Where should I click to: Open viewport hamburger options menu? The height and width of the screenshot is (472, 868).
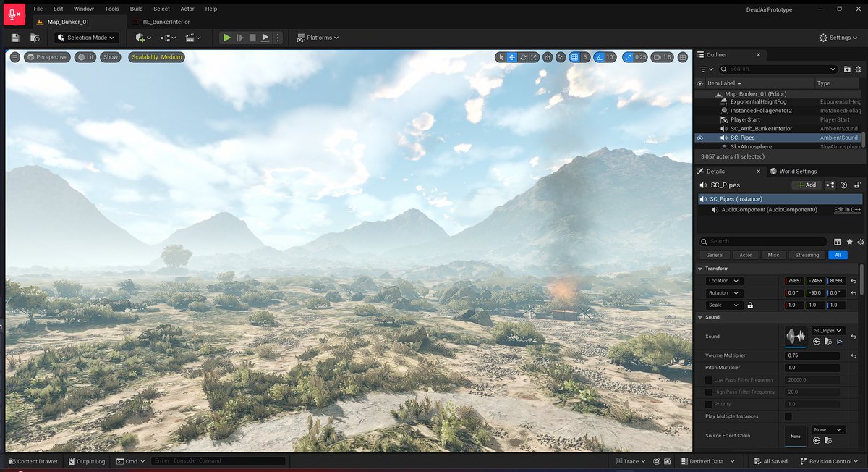coord(15,57)
